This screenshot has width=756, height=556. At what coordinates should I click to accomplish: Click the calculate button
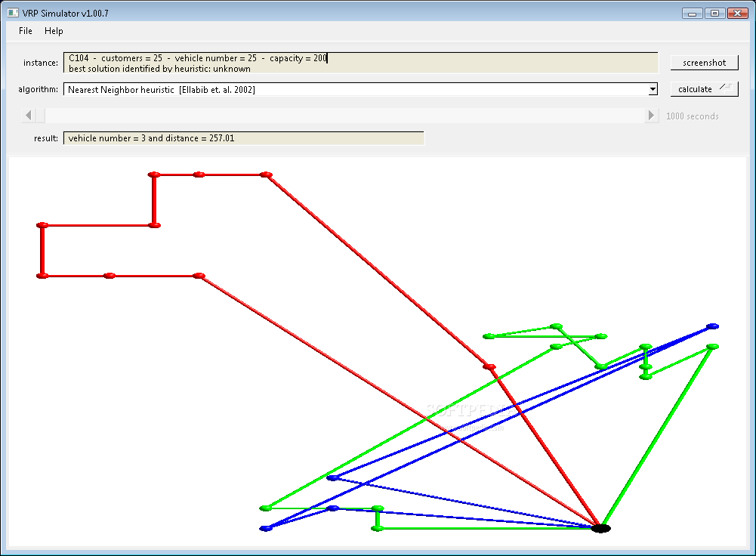coord(704,89)
